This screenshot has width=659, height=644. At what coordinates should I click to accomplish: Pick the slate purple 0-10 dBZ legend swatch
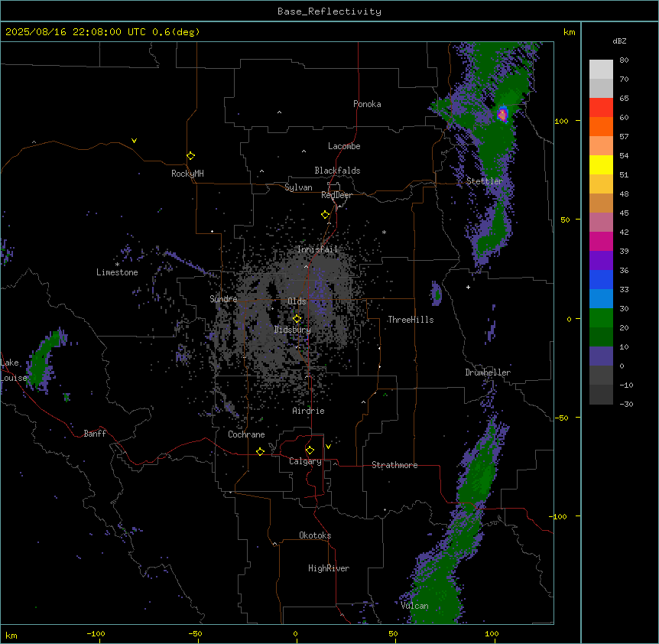click(601, 356)
